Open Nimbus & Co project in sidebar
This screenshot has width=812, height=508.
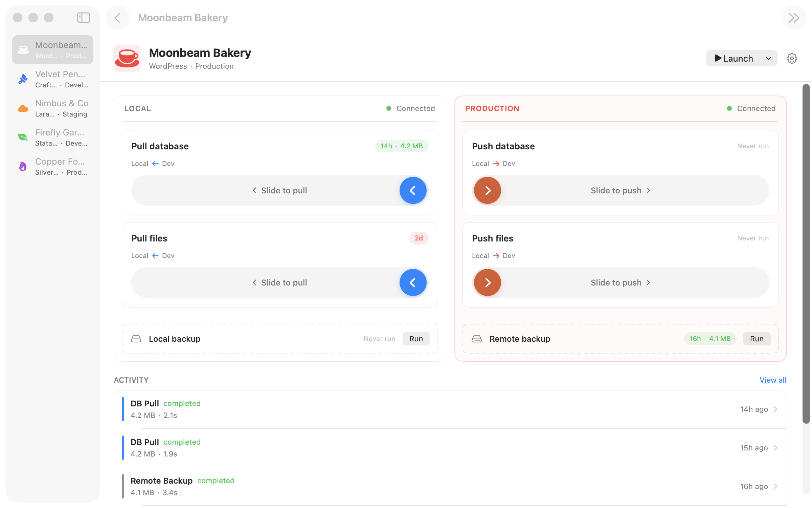point(53,108)
